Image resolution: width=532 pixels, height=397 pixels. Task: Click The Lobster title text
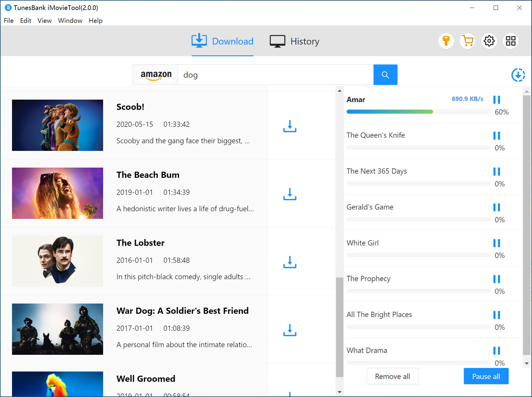point(141,243)
